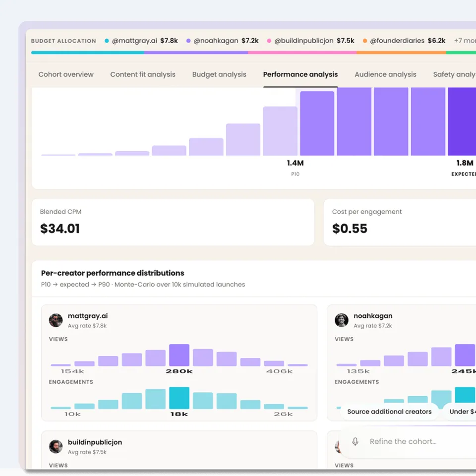
Task: Click the noahkagan creator name
Action: pos(373,316)
